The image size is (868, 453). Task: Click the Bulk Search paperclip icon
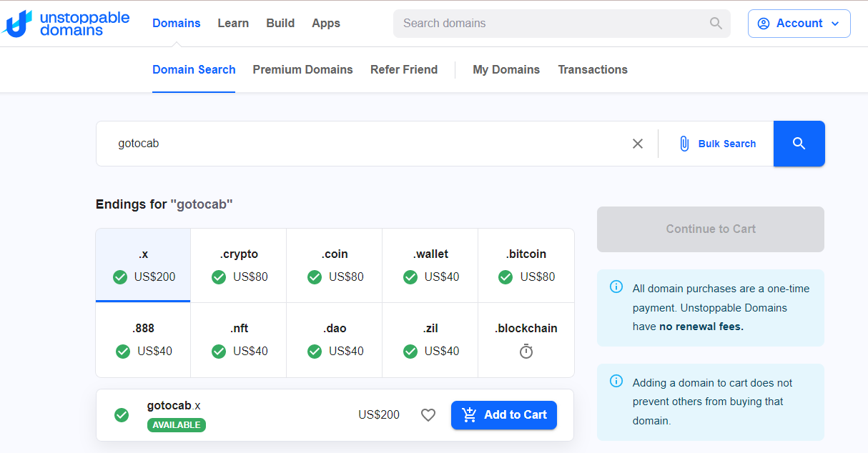[684, 144]
